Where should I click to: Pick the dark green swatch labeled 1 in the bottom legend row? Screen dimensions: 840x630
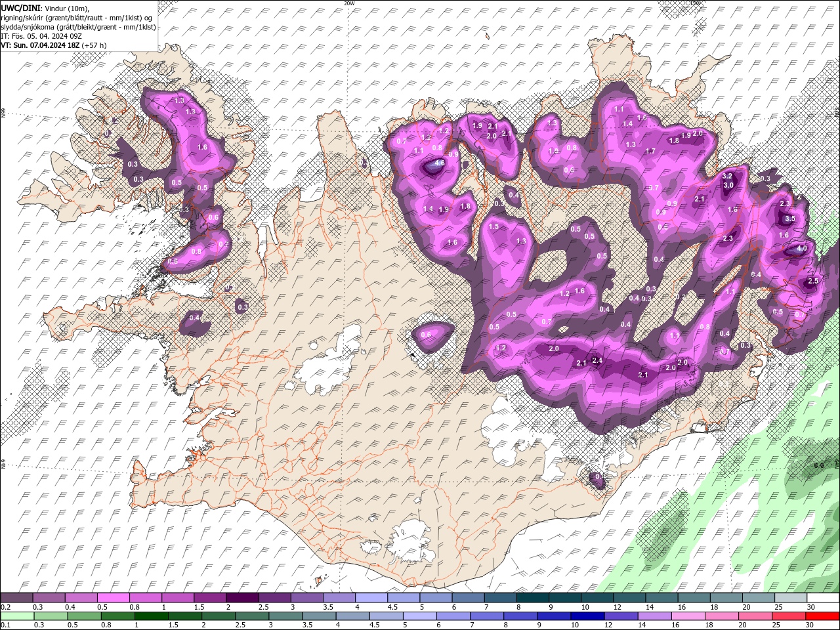[x=151, y=616]
